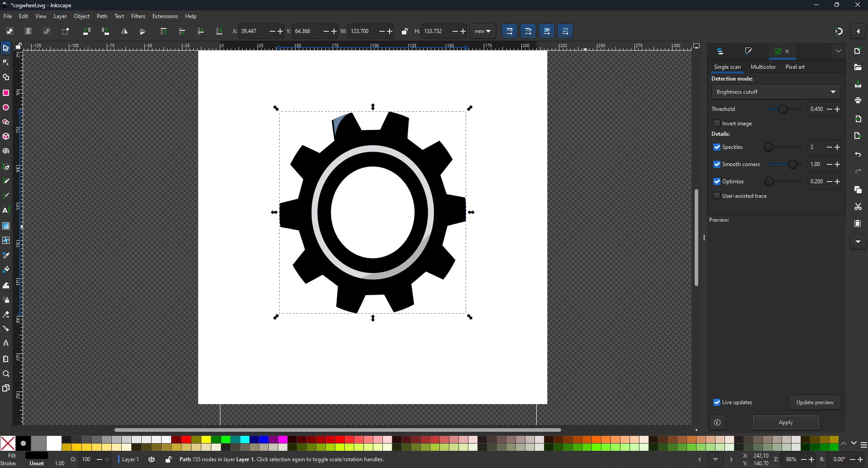Toggle Layer 1 lock in status bar
This screenshot has width=868, height=468.
point(168,459)
